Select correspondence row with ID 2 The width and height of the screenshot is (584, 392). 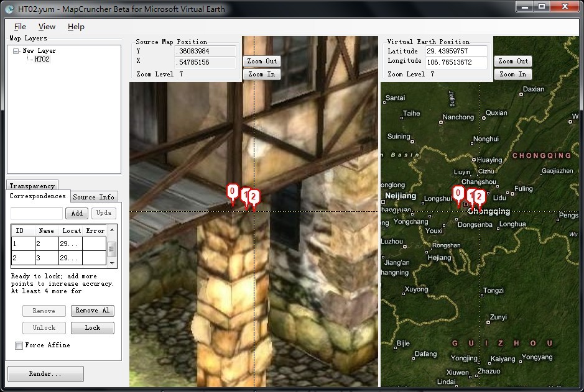pos(59,258)
